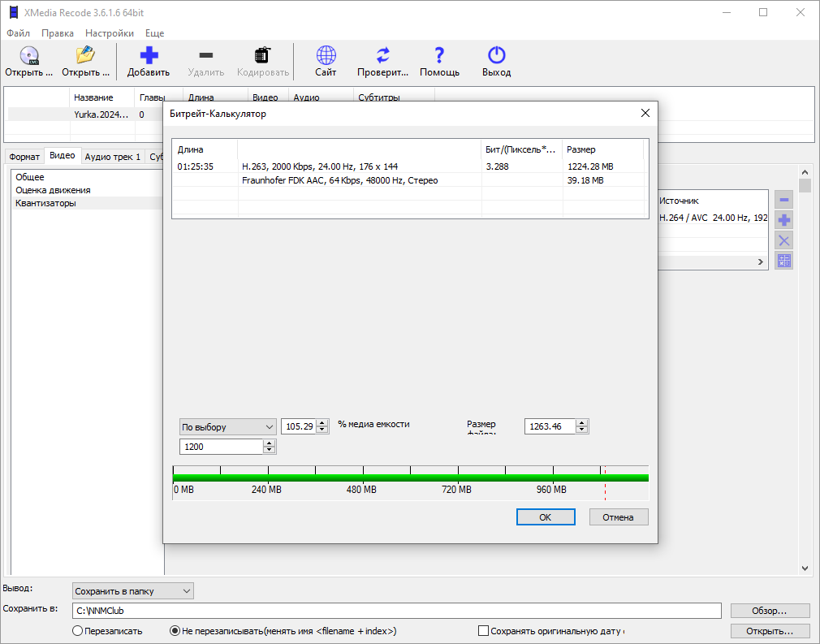The height and width of the screenshot is (644, 820).
Task: Increase the Размер файла value
Action: click(581, 423)
